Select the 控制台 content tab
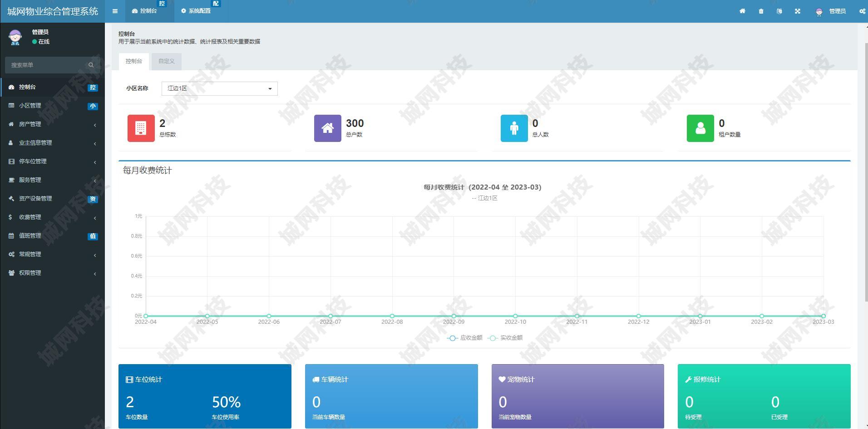This screenshot has height=429, width=868. (133, 61)
